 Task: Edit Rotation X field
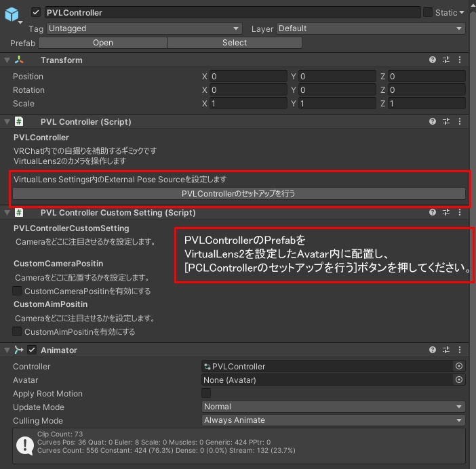click(248, 89)
